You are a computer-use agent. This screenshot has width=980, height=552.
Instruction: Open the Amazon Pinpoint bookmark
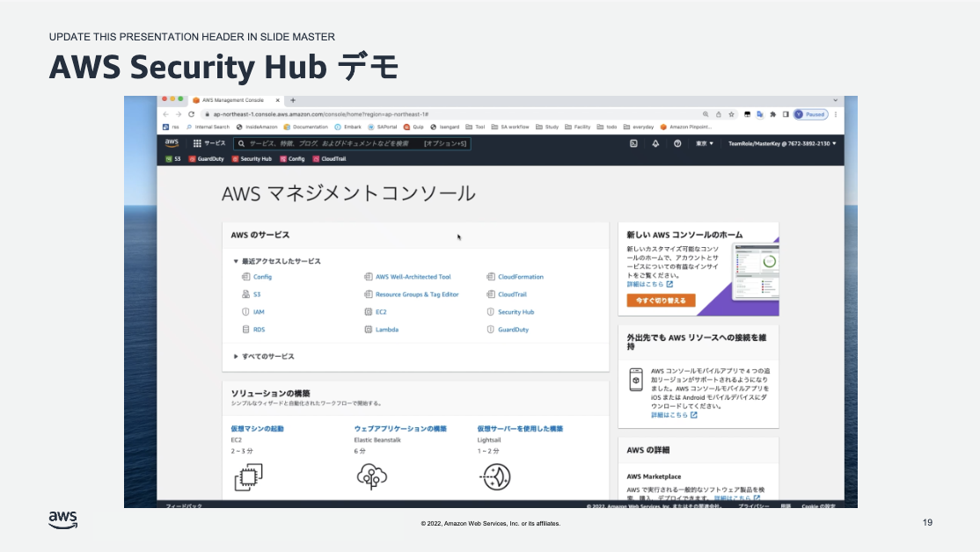point(685,127)
